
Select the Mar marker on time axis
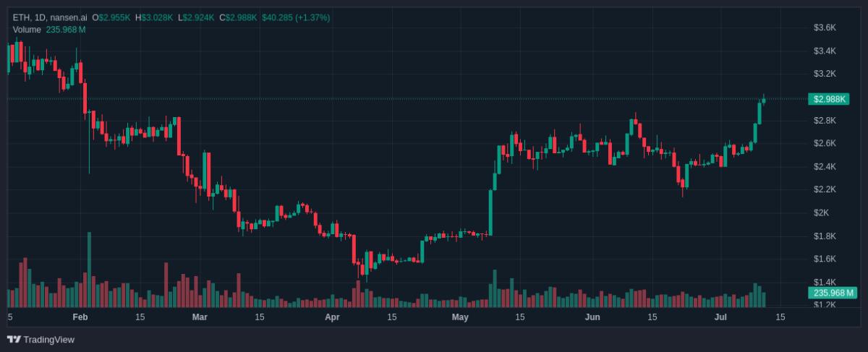(x=200, y=317)
